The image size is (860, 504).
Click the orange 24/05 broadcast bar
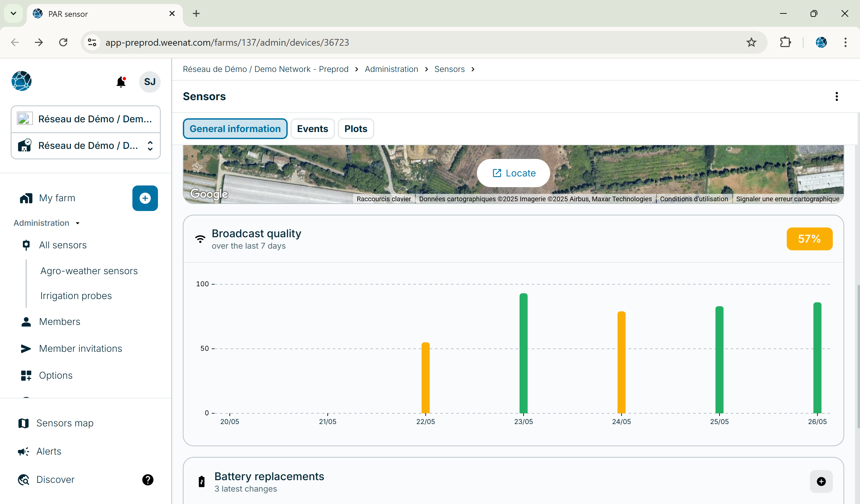[x=621, y=363]
